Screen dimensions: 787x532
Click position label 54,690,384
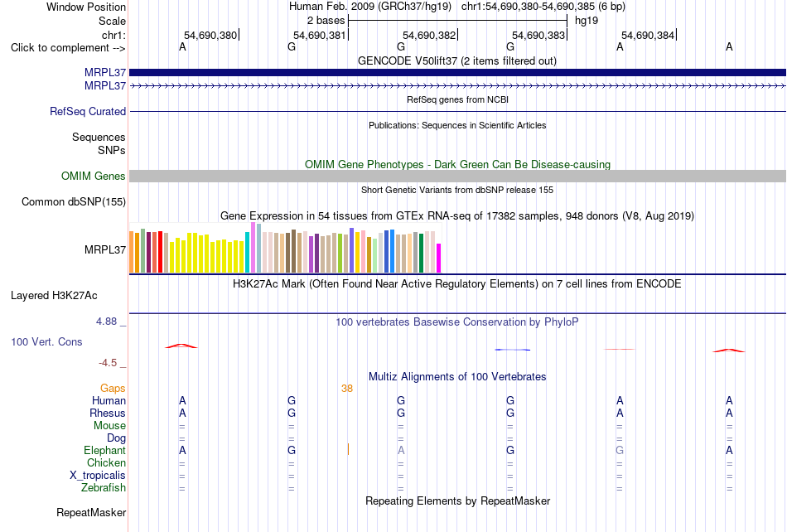click(648, 35)
